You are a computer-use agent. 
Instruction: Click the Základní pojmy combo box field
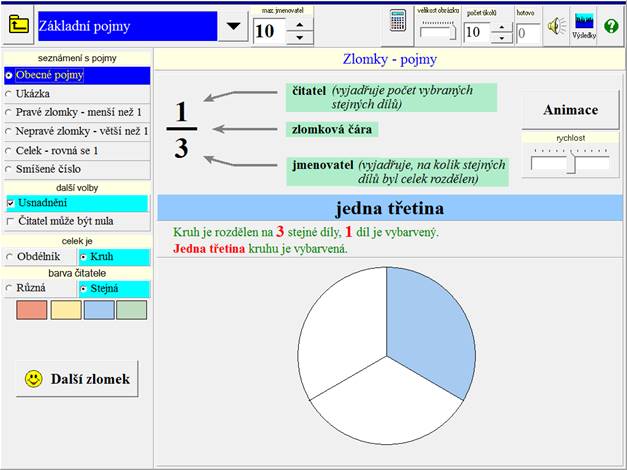click(128, 26)
